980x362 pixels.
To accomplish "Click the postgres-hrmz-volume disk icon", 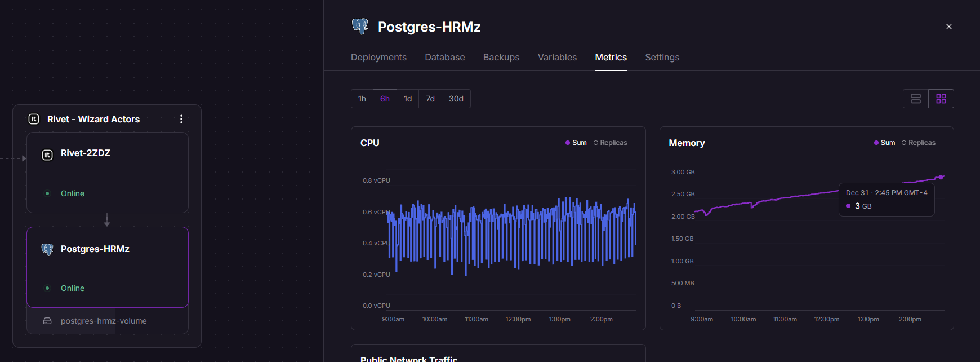I will click(x=47, y=321).
